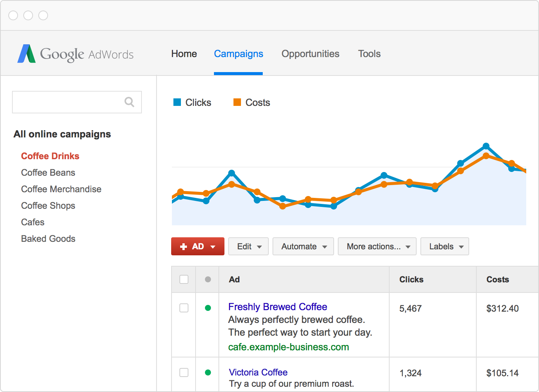Click the Ad column header
The image size is (539, 392).
pos(234,279)
